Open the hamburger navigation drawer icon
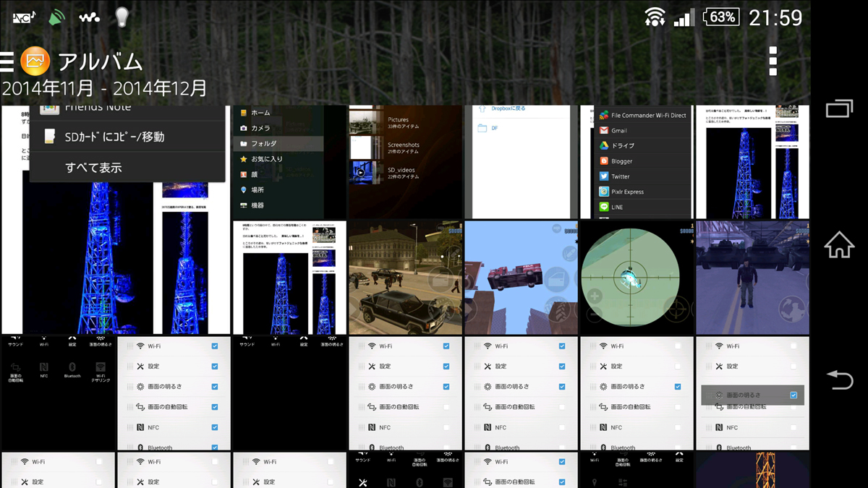 coord(7,61)
